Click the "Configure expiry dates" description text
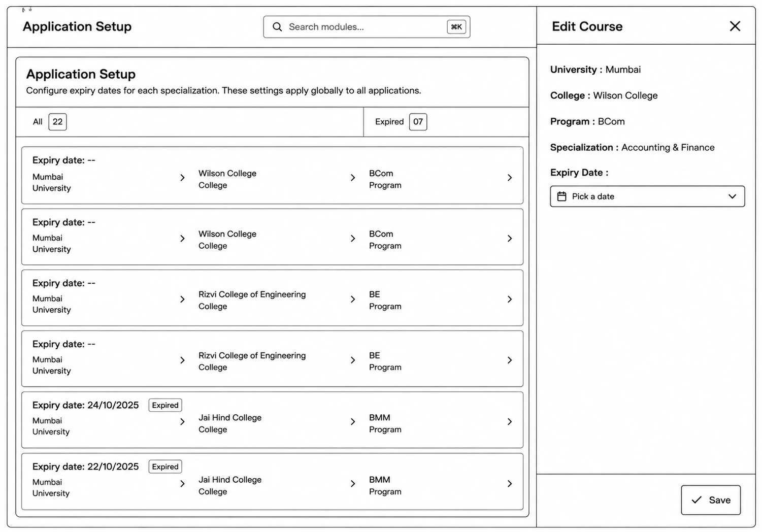Screen dimensions: 762x532 point(223,90)
